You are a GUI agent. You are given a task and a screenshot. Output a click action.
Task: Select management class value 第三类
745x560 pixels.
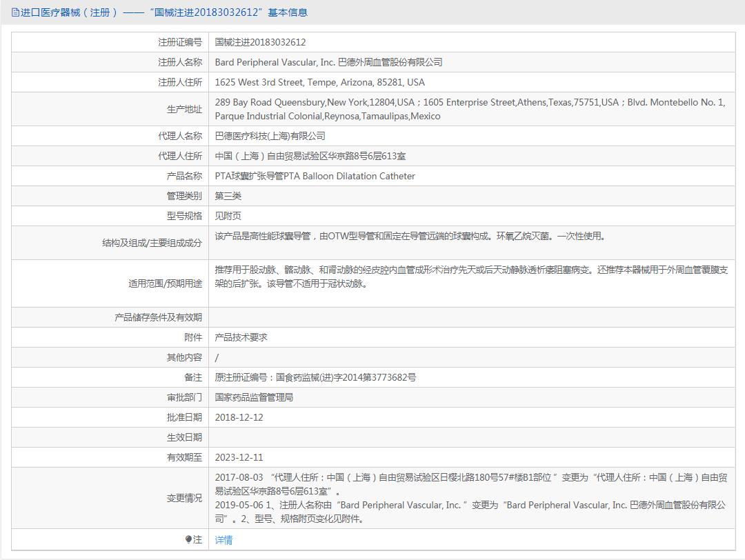click(228, 196)
